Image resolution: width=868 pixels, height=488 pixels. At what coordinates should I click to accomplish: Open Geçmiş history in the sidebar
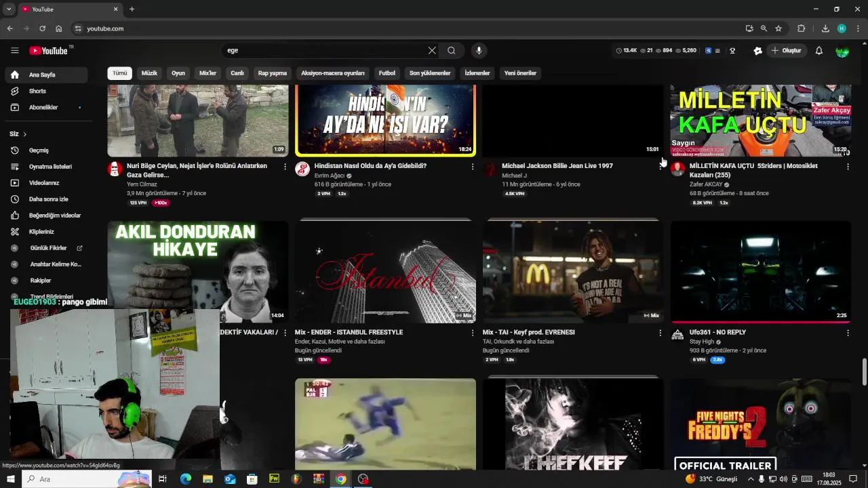46,150
